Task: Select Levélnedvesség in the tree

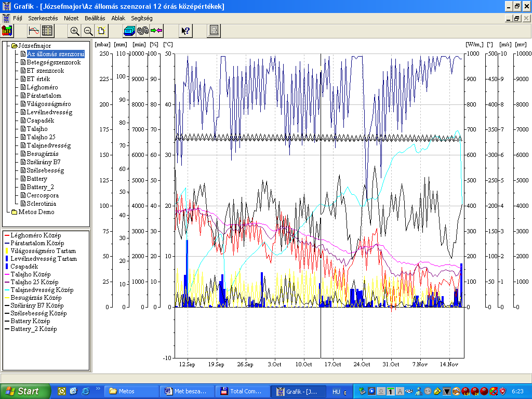Action: 49,112
